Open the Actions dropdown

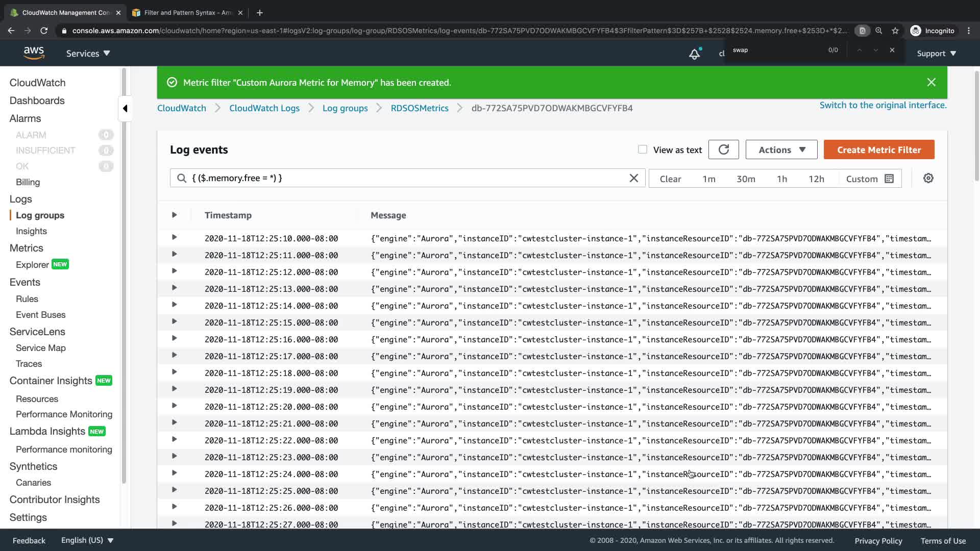coord(781,149)
